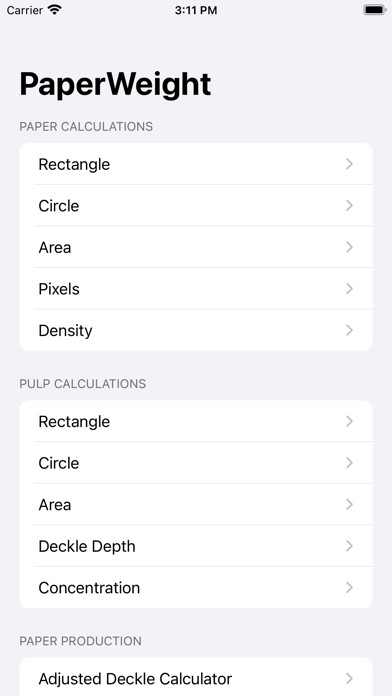Open Adjusted Deckle Calculator
The image size is (392, 696).
coord(196,678)
